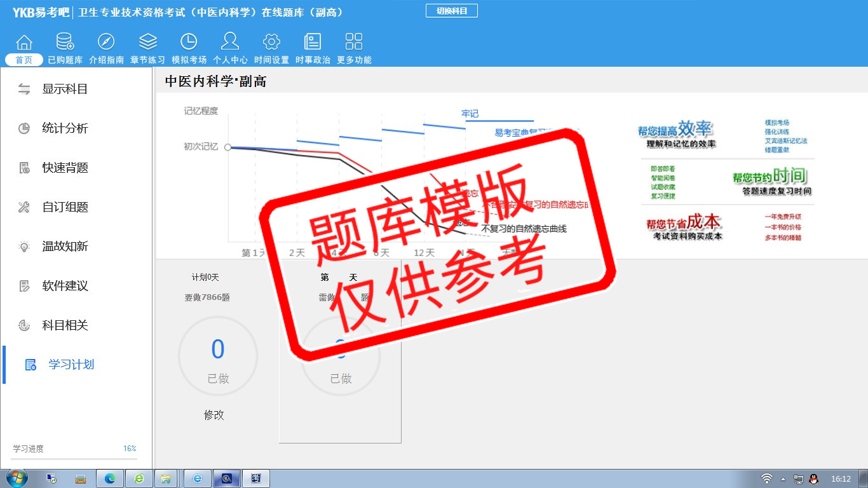Open 更多功能 grid icon
868x488 pixels.
[354, 43]
